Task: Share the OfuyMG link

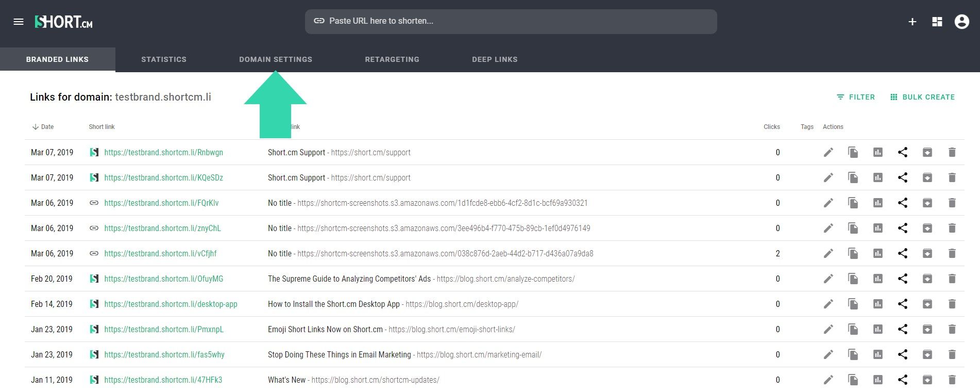Action: pos(902,279)
